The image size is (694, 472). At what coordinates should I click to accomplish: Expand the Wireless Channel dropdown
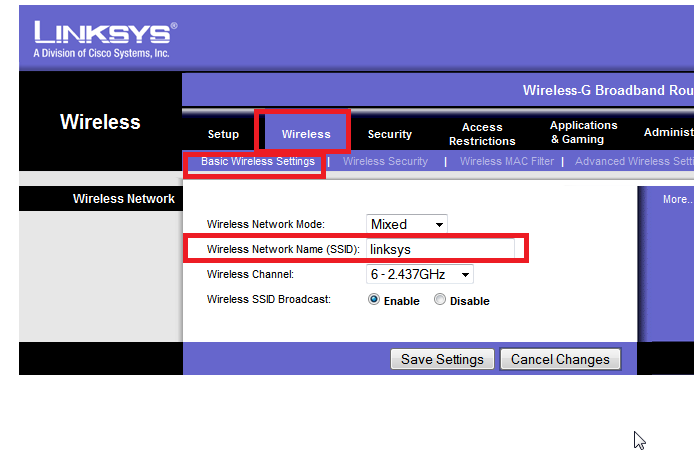(x=420, y=275)
